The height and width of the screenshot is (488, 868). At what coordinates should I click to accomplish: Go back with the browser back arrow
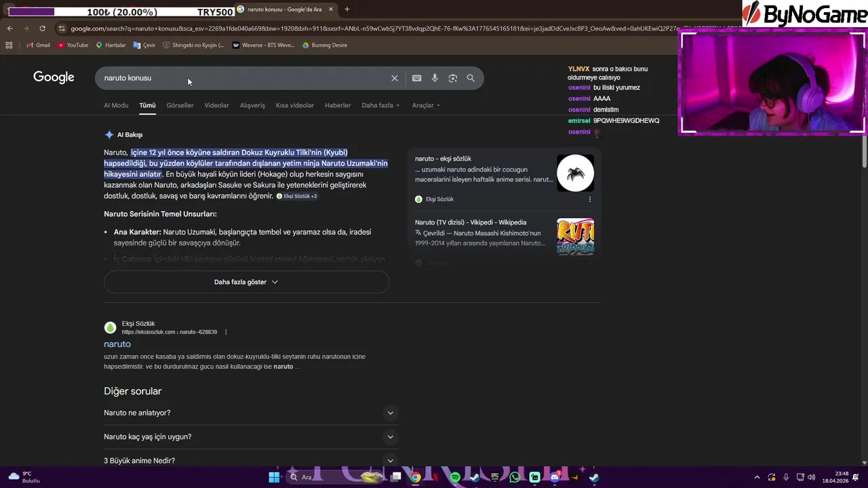tap(9, 28)
